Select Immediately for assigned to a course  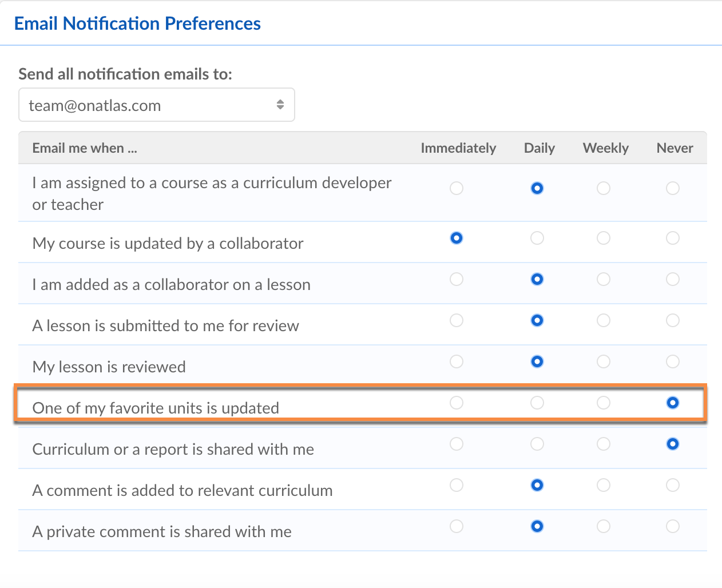click(x=456, y=188)
